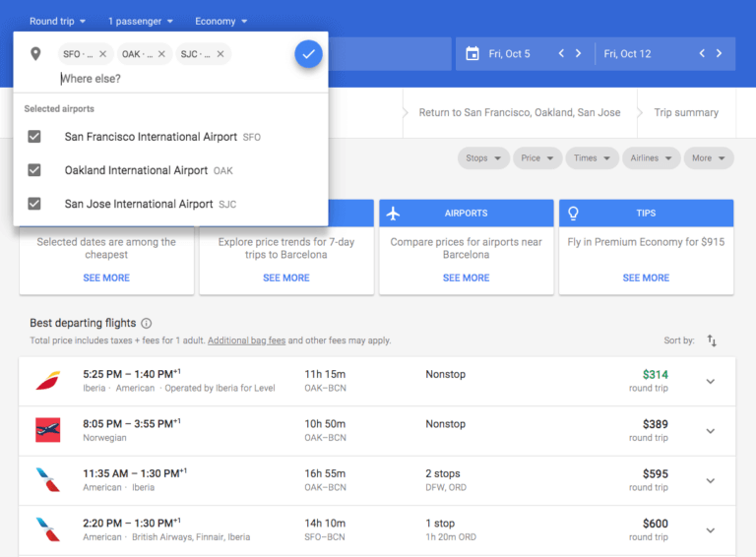Remove the SFO airport chip
This screenshot has height=557, width=756.
102,54
